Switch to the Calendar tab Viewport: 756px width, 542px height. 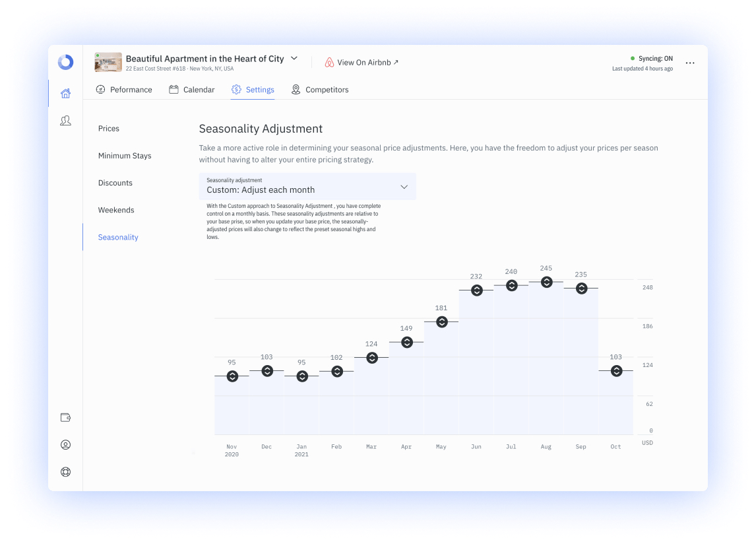point(192,89)
